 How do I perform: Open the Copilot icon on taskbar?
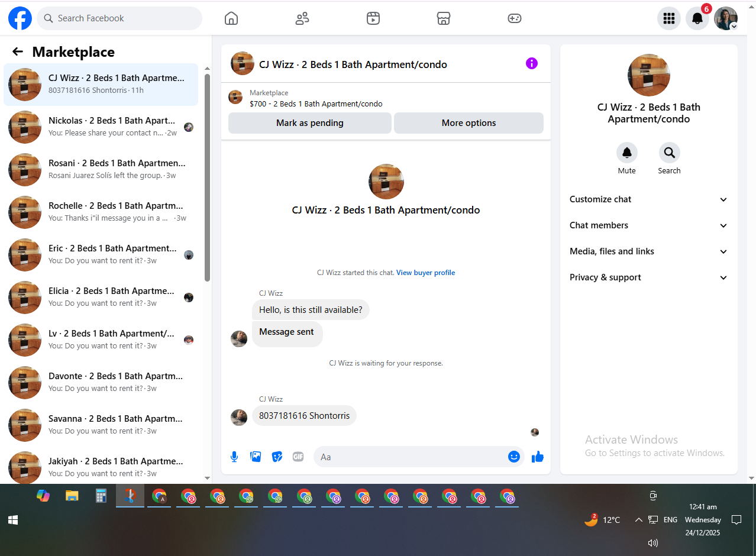pyautogui.click(x=43, y=496)
